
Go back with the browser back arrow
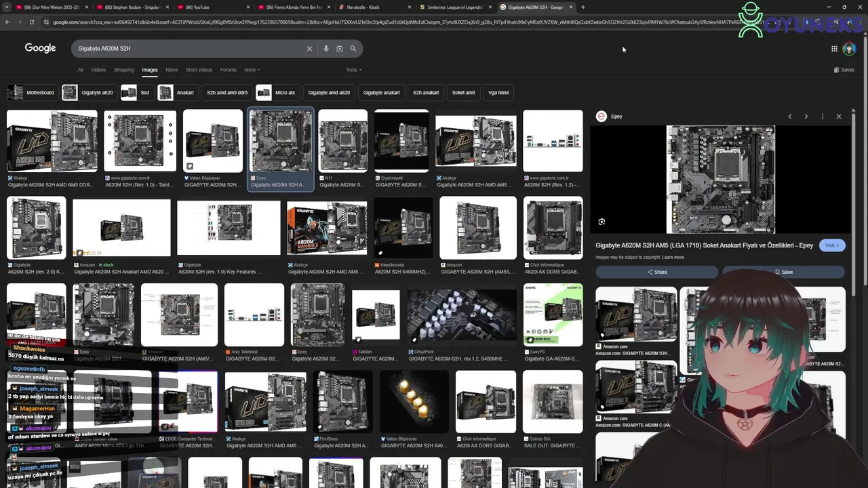7,22
